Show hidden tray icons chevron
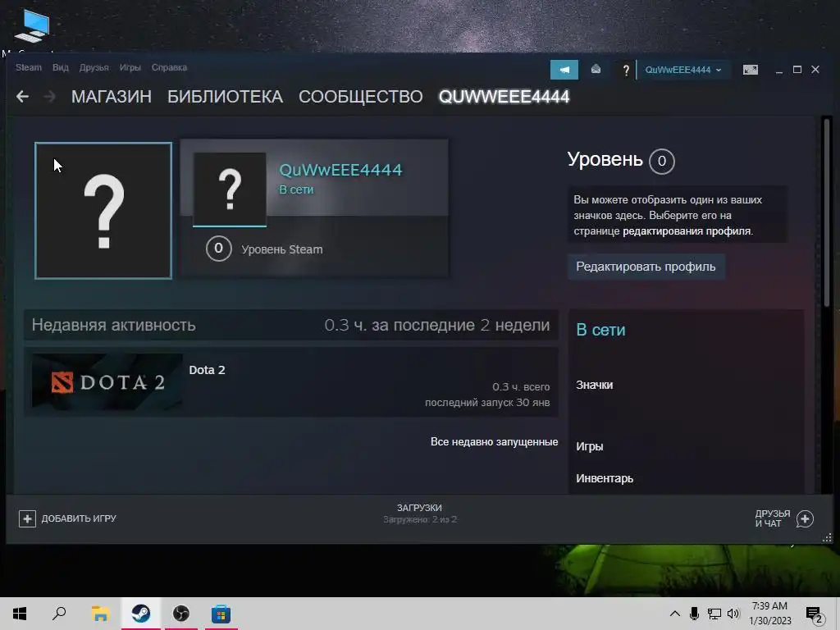The height and width of the screenshot is (630, 840). coord(675,614)
